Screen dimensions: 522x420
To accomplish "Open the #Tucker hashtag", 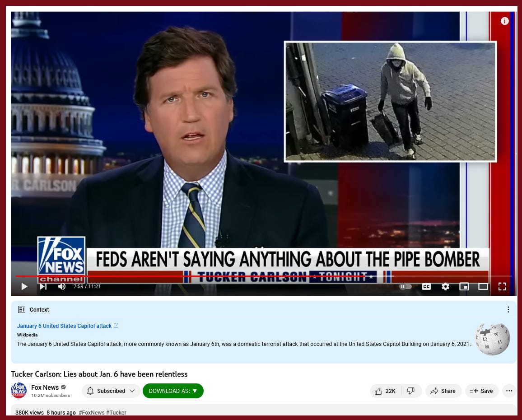I will [116, 412].
